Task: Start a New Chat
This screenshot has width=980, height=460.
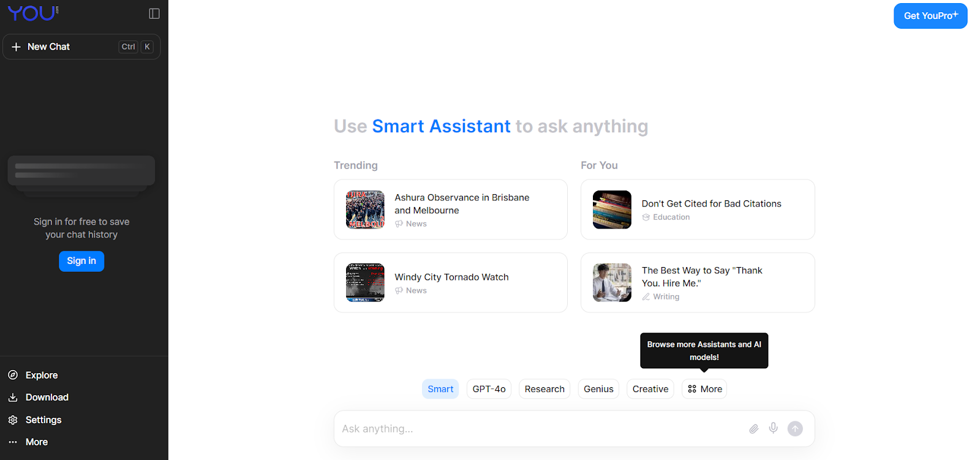Action: click(81, 47)
